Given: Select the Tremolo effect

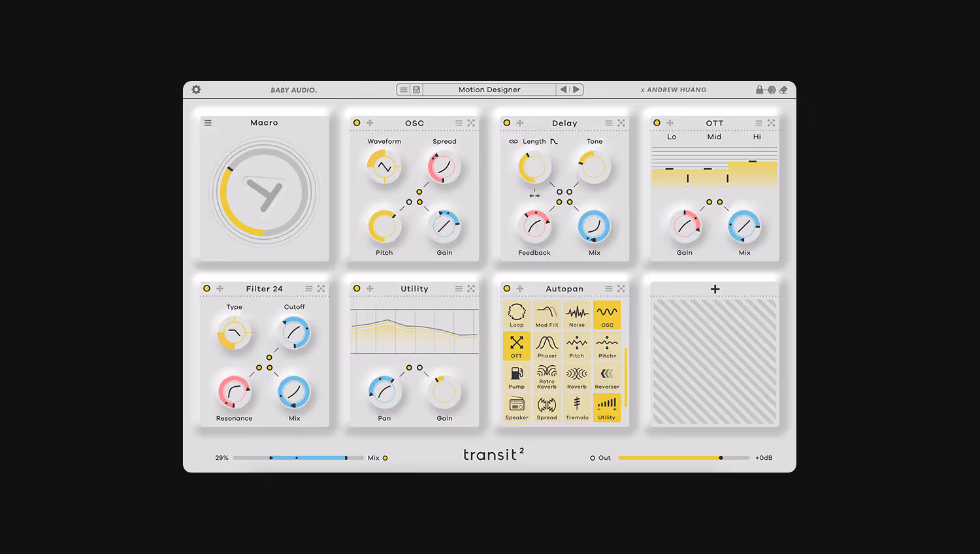Looking at the screenshot, I should coord(577,408).
